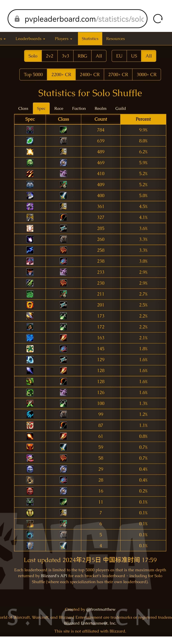Select the EU region filter
The image size is (172, 644).
pyautogui.click(x=119, y=56)
